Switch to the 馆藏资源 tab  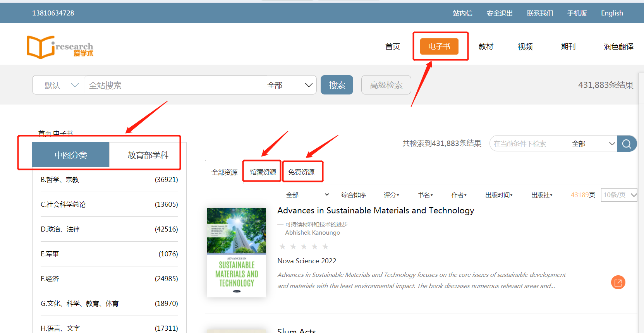click(263, 172)
